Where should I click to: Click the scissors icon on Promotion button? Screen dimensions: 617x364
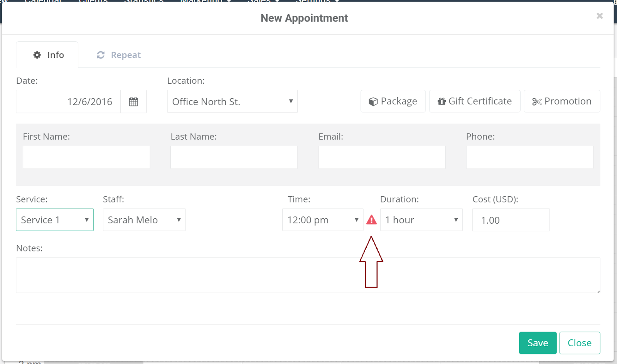click(x=536, y=101)
